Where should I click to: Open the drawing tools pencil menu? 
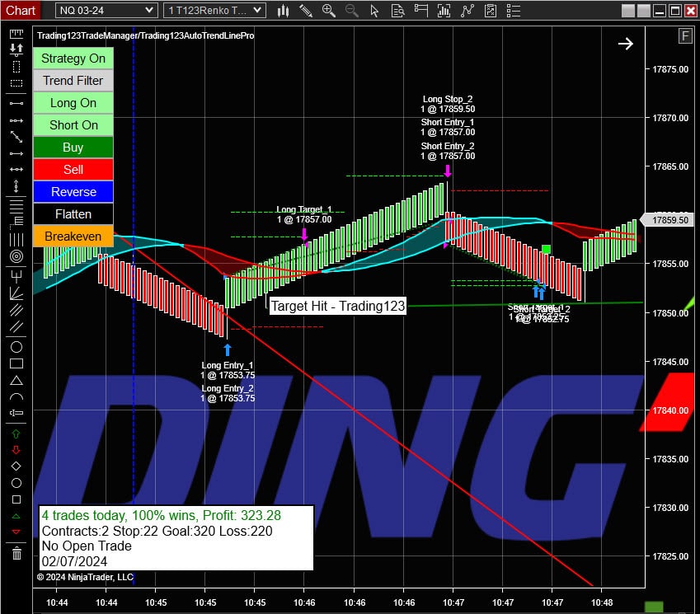point(306,10)
